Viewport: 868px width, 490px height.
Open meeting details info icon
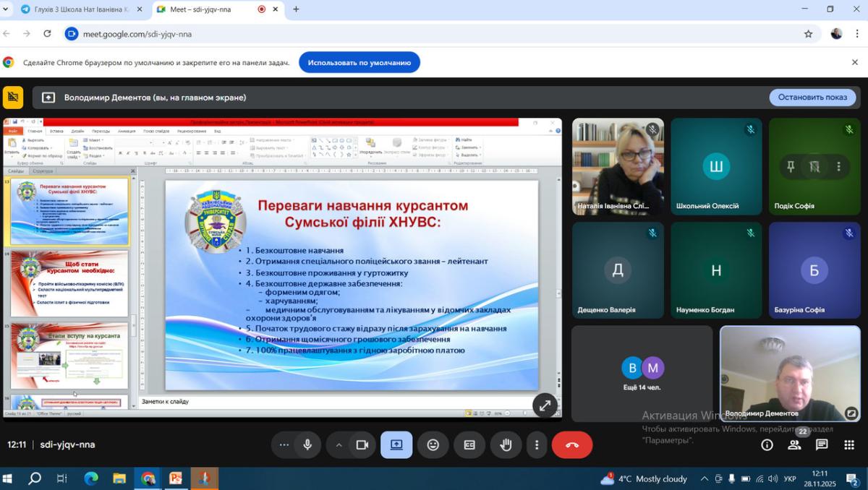pos(767,445)
